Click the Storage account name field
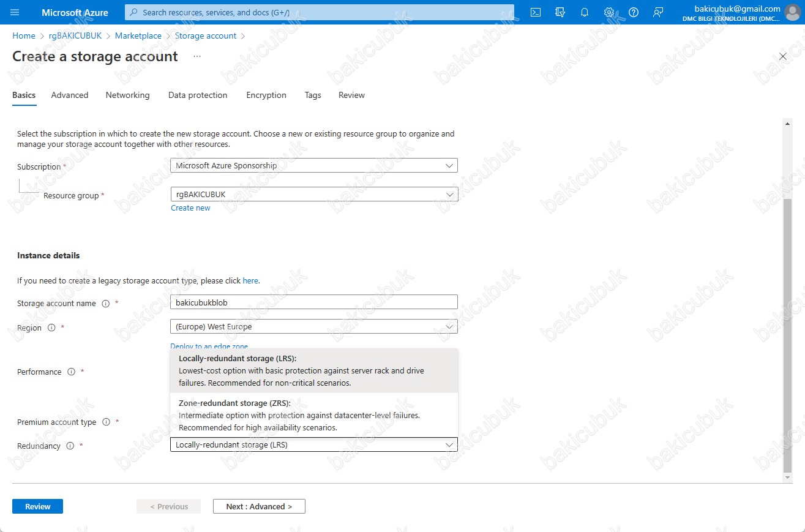This screenshot has width=805, height=532. click(x=314, y=302)
